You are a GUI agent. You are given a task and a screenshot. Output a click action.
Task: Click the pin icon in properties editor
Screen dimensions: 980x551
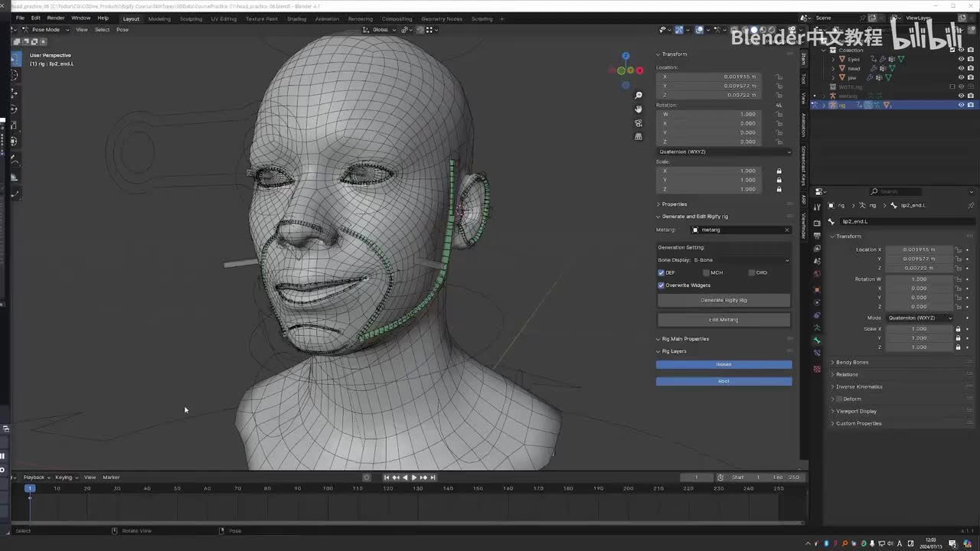pyautogui.click(x=972, y=205)
